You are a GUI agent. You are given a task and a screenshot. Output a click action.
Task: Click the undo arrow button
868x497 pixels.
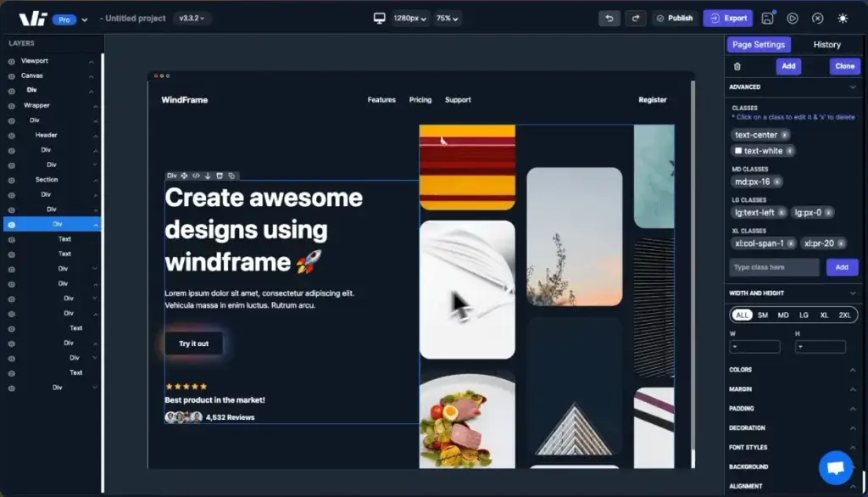point(609,18)
